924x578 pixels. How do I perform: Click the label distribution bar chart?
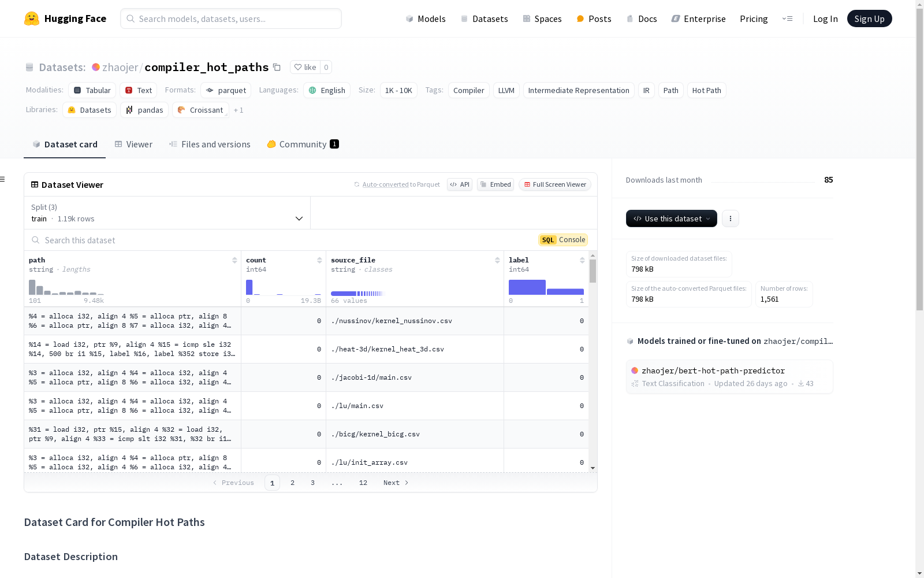tap(546, 287)
